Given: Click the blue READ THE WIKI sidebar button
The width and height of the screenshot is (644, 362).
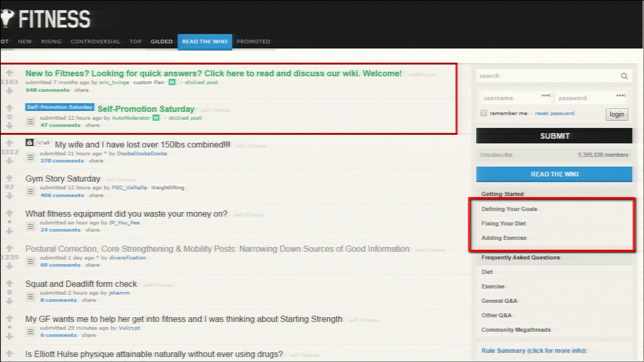Looking at the screenshot, I should pyautogui.click(x=554, y=174).
